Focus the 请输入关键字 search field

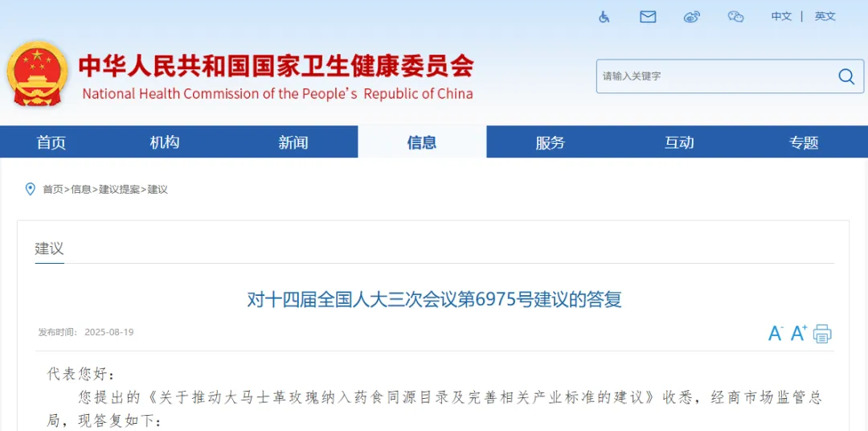click(711, 76)
